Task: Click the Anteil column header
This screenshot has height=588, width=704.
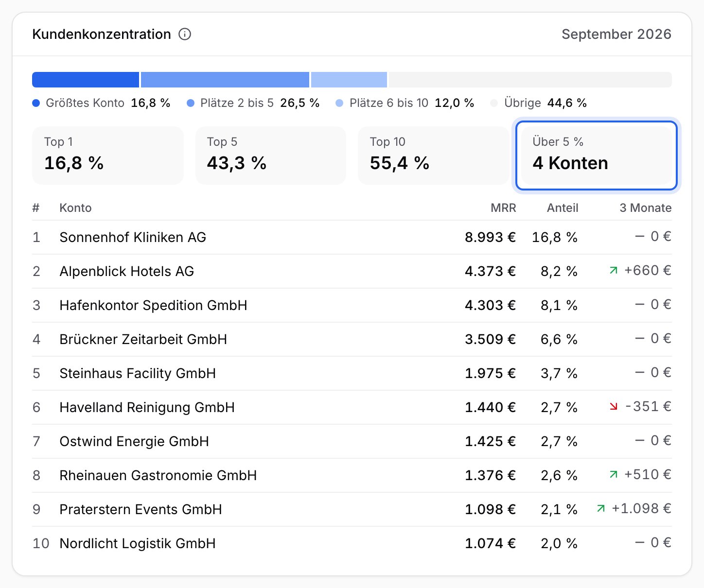Action: pos(563,208)
